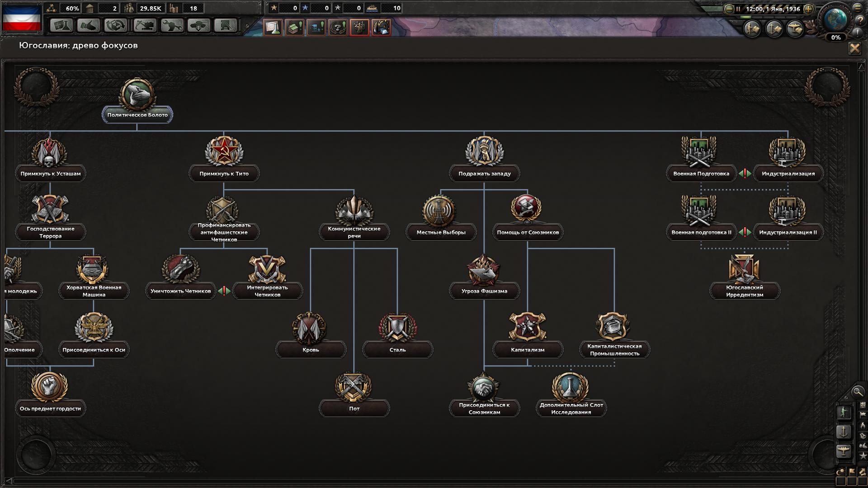
Task: Select the 'Ось предмет гордости' focus
Action: 50,394
